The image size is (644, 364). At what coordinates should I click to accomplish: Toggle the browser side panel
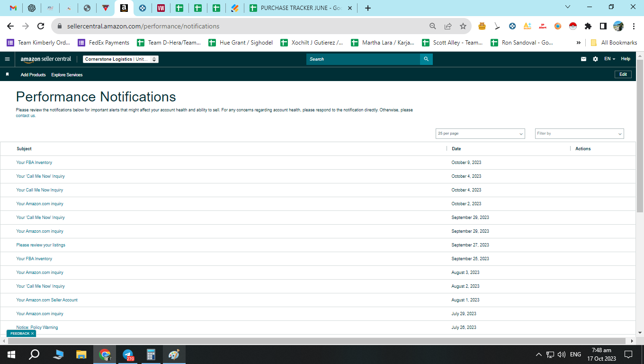(x=603, y=26)
